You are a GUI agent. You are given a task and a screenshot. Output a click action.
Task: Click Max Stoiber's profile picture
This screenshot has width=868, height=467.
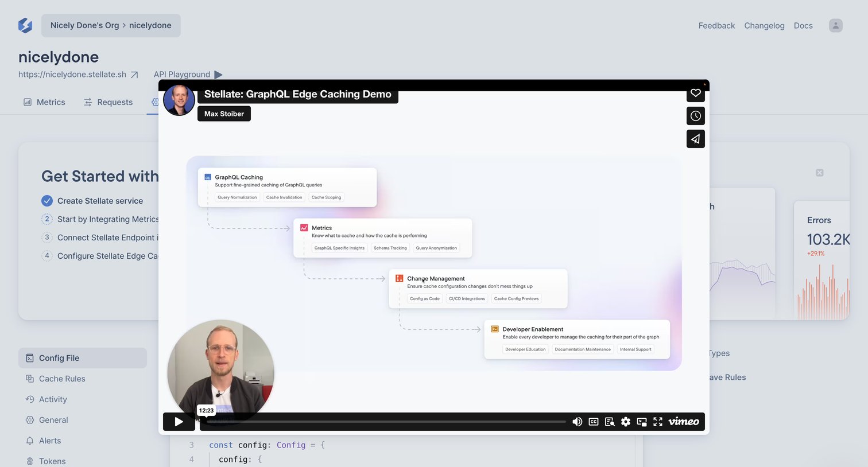(179, 100)
